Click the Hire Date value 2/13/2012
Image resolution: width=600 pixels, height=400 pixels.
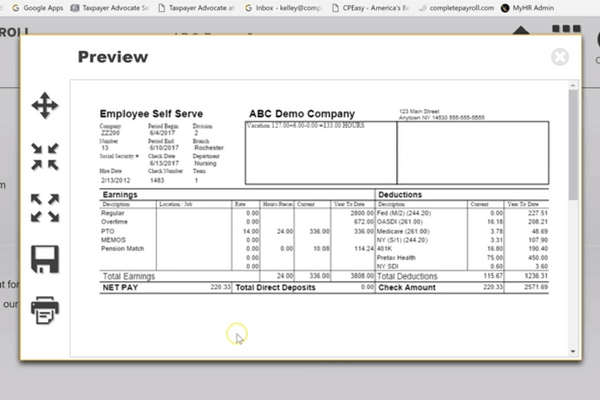(116, 180)
